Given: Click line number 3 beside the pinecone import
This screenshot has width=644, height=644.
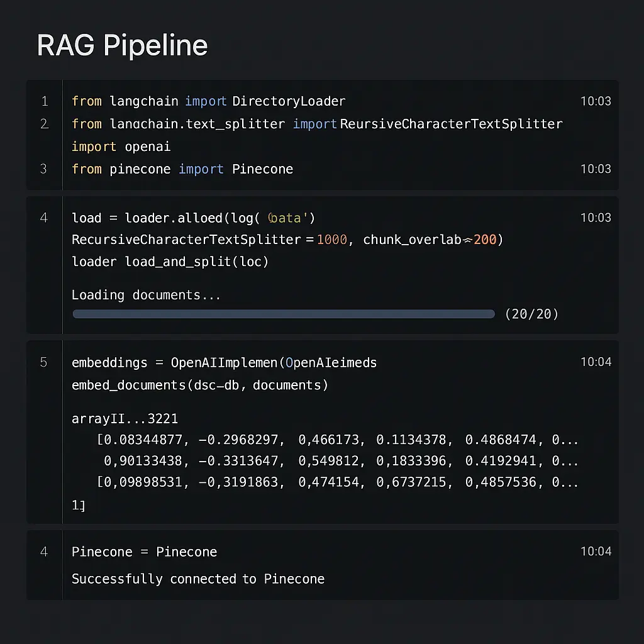Looking at the screenshot, I should 43,169.
